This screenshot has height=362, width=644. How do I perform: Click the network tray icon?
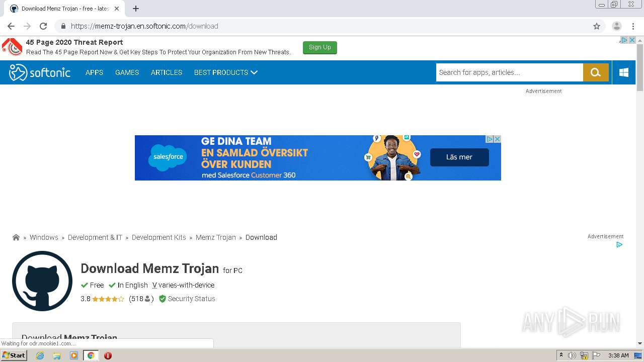pyautogui.click(x=584, y=355)
